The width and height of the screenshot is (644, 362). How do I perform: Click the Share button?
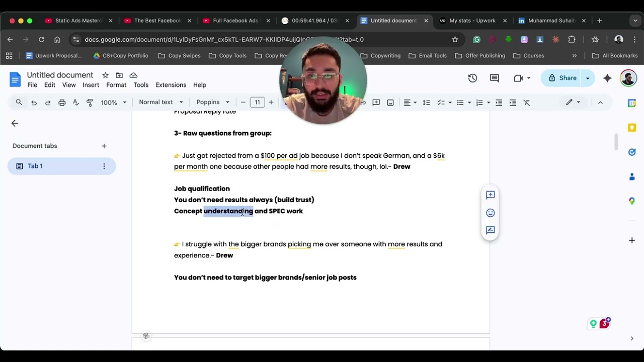pos(562,78)
